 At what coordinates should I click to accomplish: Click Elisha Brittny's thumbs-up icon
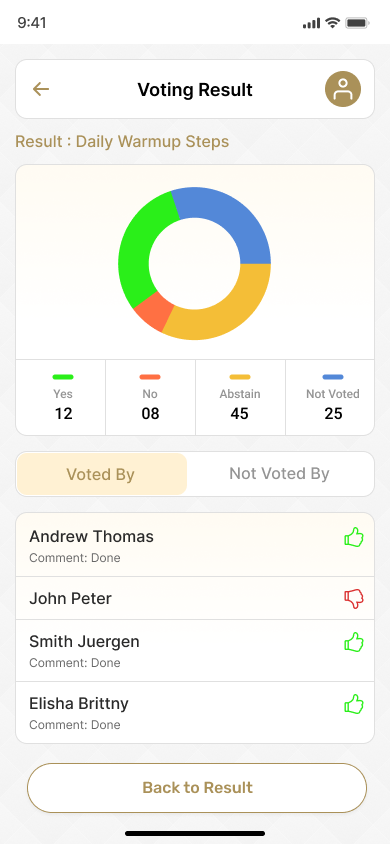354,704
